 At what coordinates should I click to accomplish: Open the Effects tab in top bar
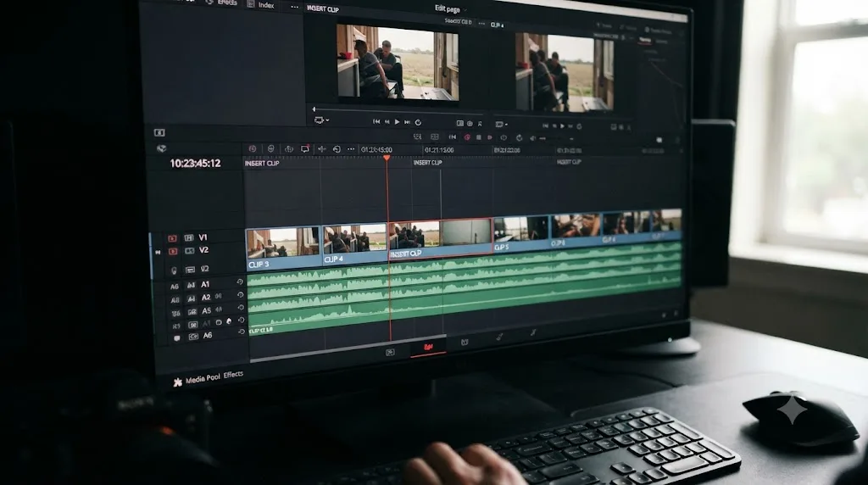tap(221, 3)
